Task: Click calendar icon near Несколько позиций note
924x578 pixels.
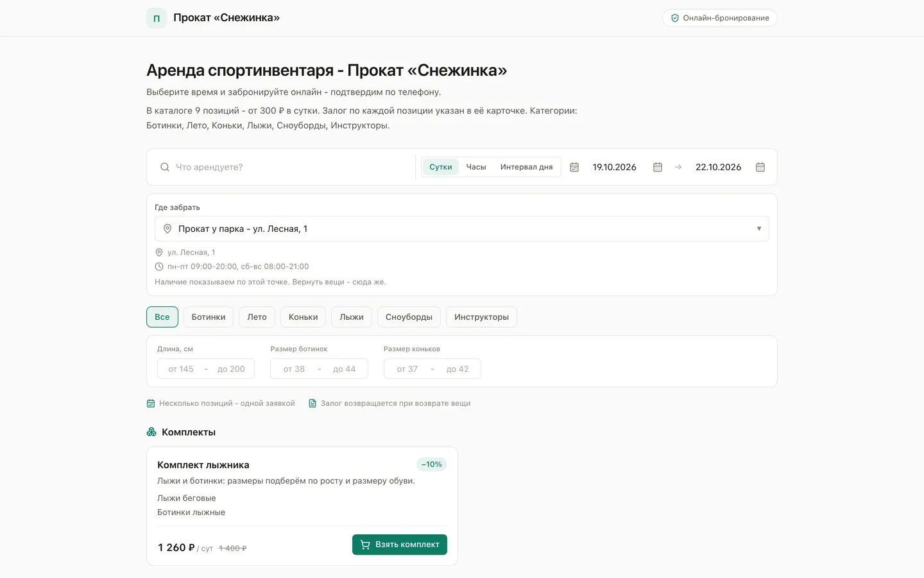Action: click(x=151, y=403)
